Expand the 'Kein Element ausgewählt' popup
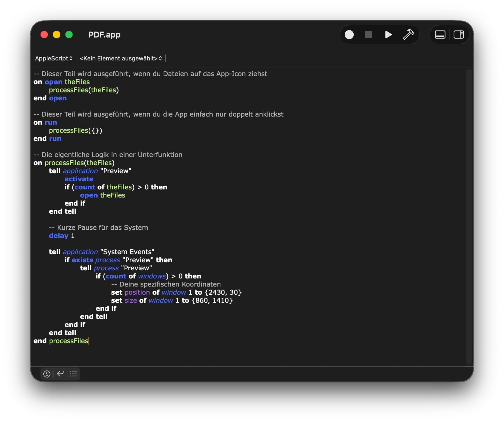This screenshot has height=422, width=504. click(x=120, y=58)
